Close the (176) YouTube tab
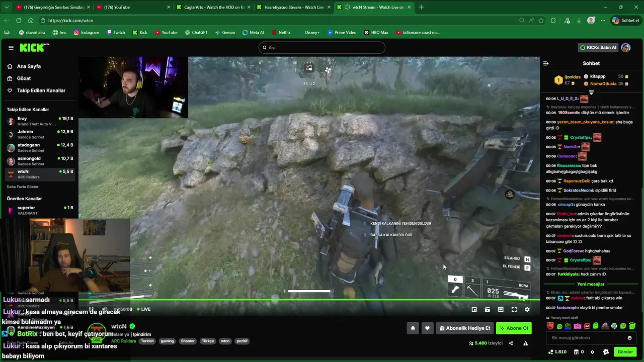The height and width of the screenshot is (362, 644). 168,7
